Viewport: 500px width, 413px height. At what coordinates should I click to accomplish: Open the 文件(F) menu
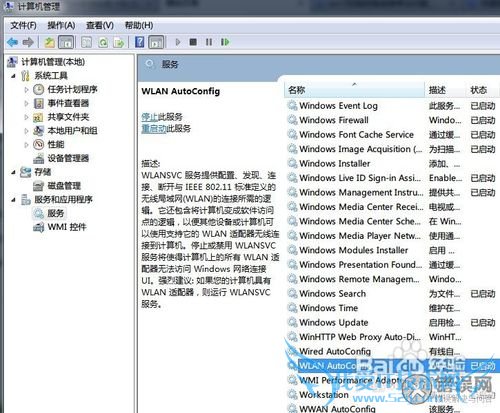point(23,25)
